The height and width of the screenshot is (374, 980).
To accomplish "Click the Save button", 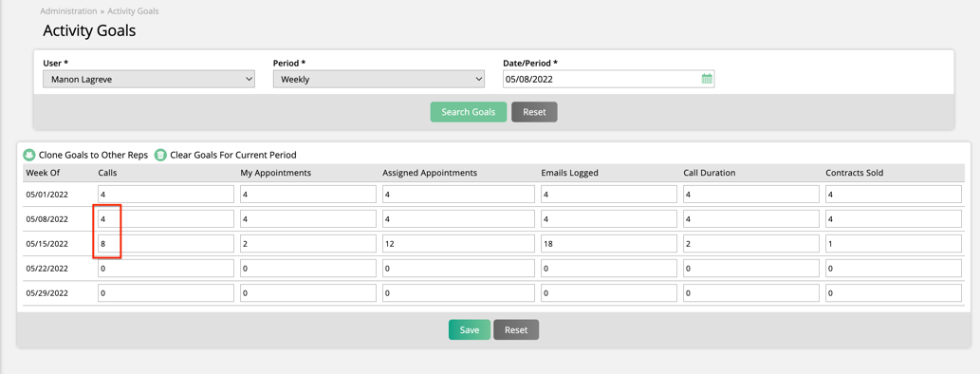I will (470, 329).
